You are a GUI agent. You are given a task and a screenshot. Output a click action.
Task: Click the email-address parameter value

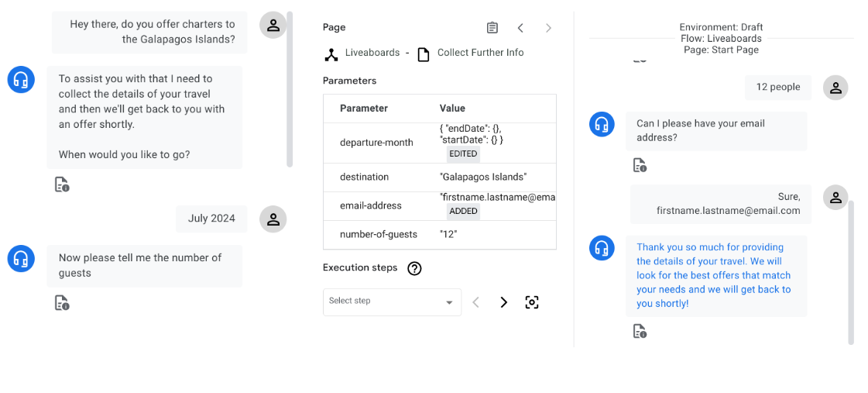tap(497, 198)
